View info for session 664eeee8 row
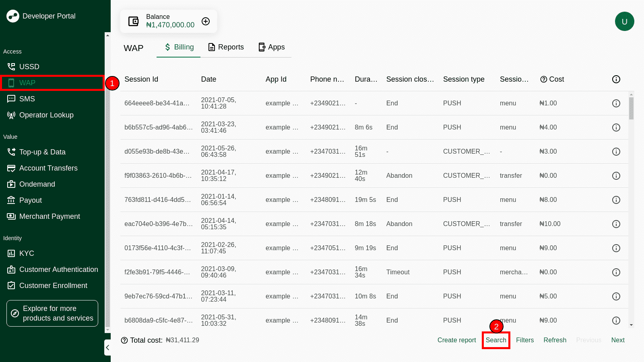This screenshot has width=644, height=362. [616, 103]
